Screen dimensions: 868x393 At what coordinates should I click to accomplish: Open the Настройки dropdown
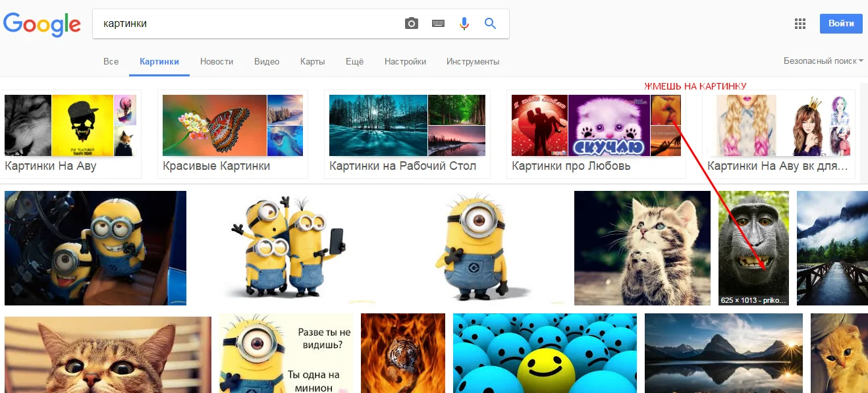tap(405, 61)
